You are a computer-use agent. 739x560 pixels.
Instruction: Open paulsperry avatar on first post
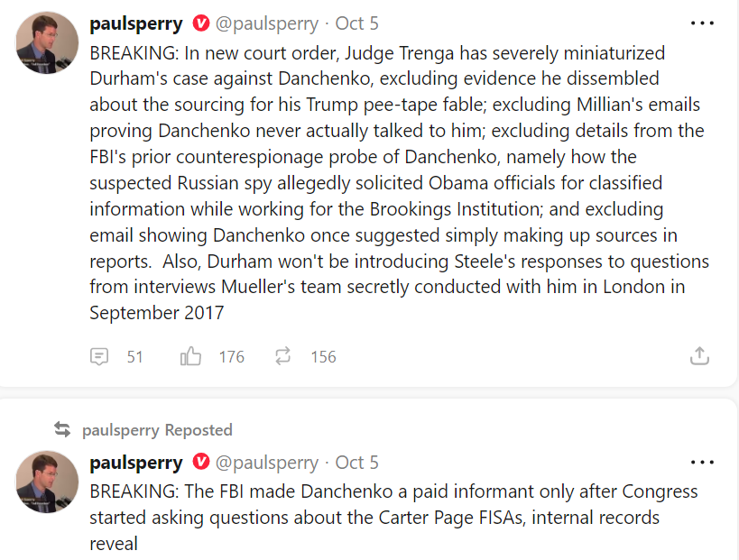(47, 42)
